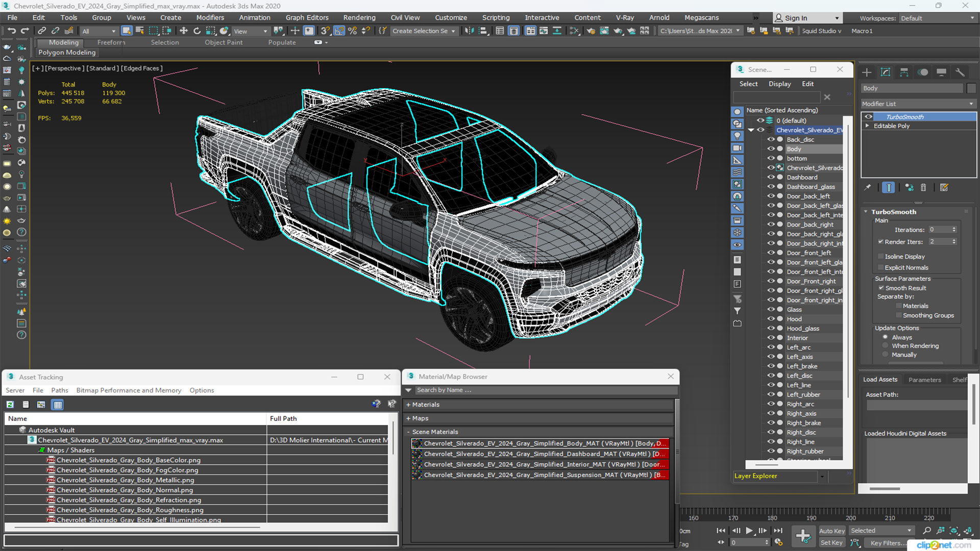Toggle the Render Iters checkbox

click(x=880, y=242)
